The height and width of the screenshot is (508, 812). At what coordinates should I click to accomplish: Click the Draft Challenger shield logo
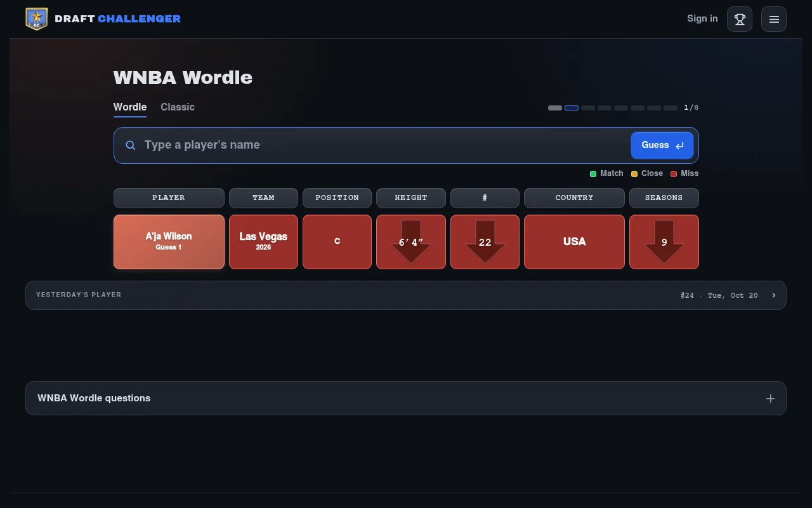[x=37, y=19]
